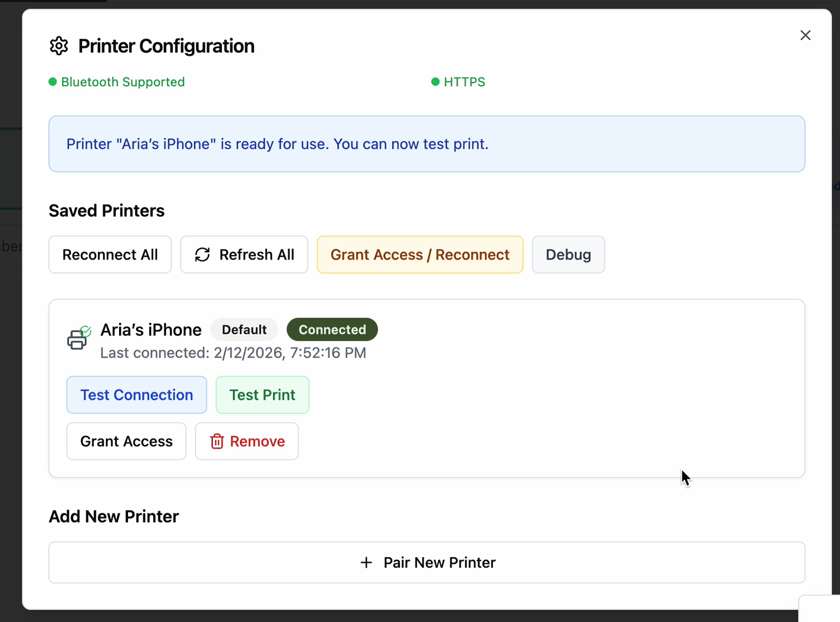Run Test Connection for Aria's iPhone
This screenshot has height=622, width=840.
(x=136, y=395)
